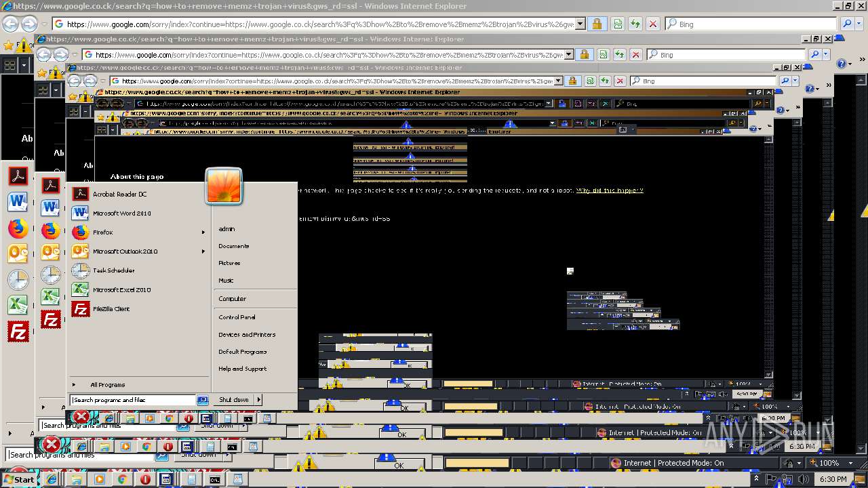Show hidden icons arrow in system tray

pos(756,479)
